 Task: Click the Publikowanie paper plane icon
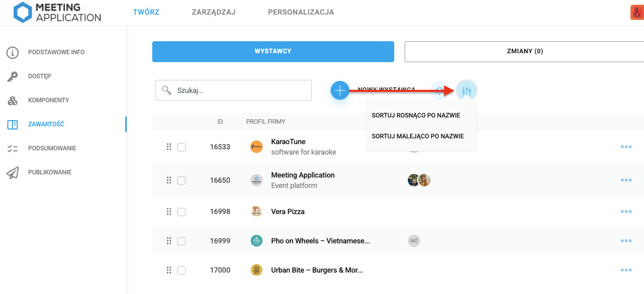(13, 172)
